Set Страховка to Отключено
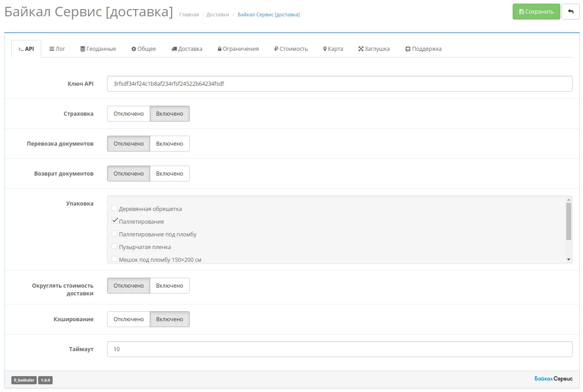Screen dimensions: 583x392 pyautogui.click(x=128, y=114)
